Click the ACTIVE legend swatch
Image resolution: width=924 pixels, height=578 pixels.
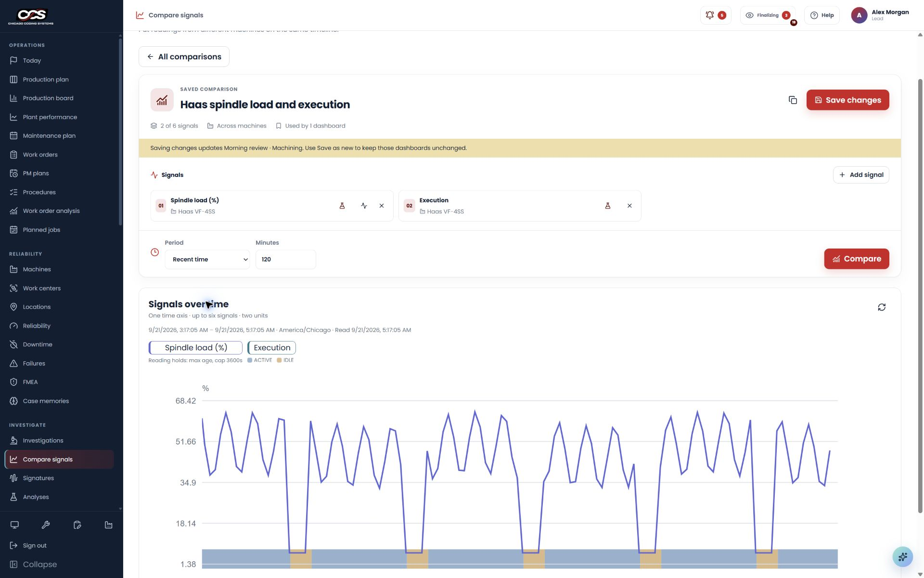pyautogui.click(x=250, y=360)
